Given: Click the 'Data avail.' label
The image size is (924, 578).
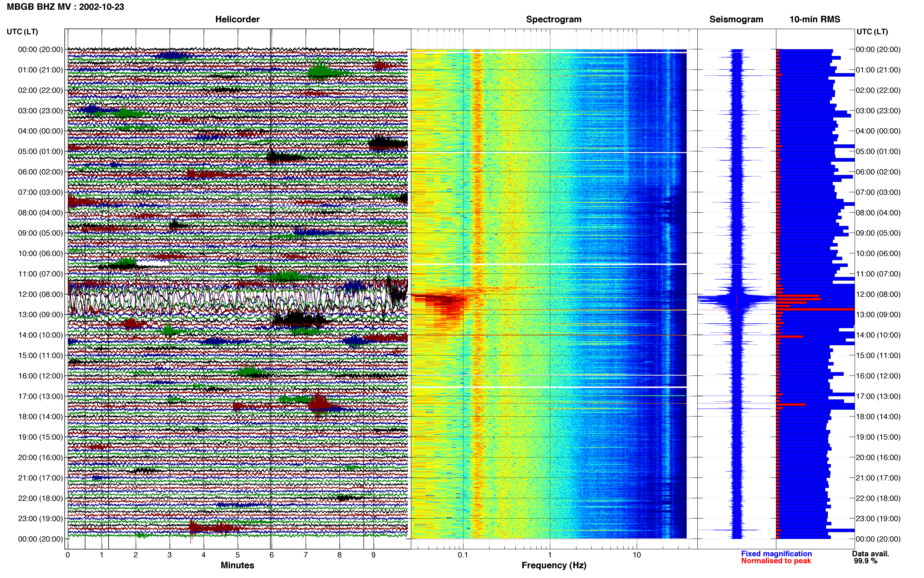Looking at the screenshot, I should (x=870, y=554).
